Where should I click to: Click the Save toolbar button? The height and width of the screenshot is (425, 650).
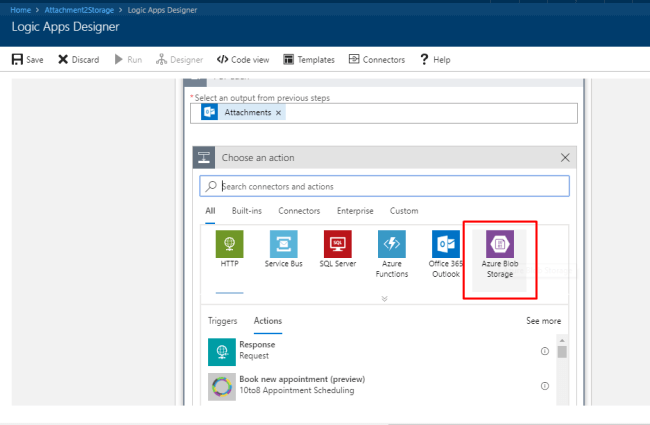(27, 60)
